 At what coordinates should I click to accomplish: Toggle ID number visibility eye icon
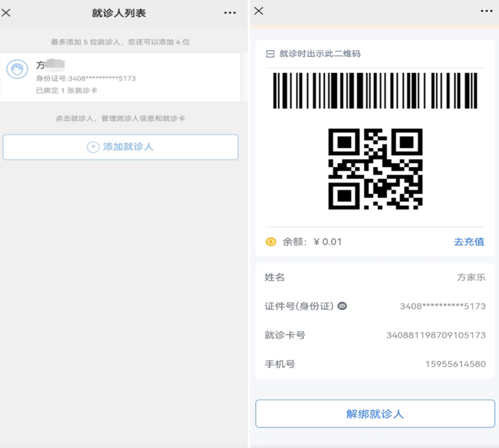tap(342, 306)
